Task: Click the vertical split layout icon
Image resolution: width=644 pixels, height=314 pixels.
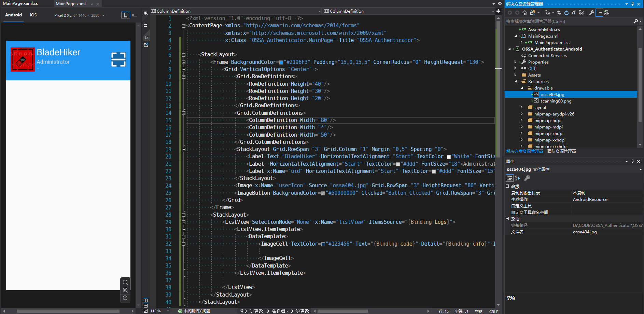Action: [x=145, y=300]
